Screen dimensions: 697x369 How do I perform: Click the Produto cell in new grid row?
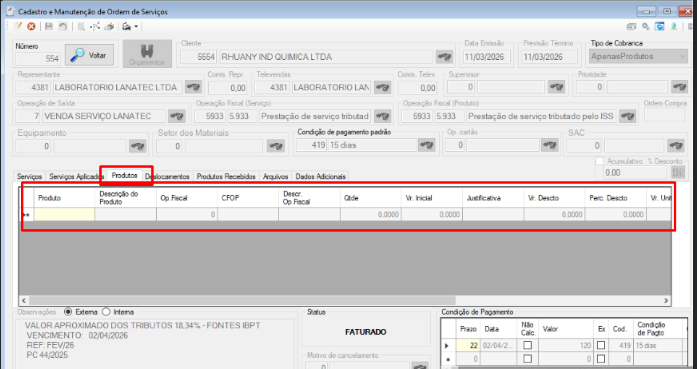[x=64, y=214]
